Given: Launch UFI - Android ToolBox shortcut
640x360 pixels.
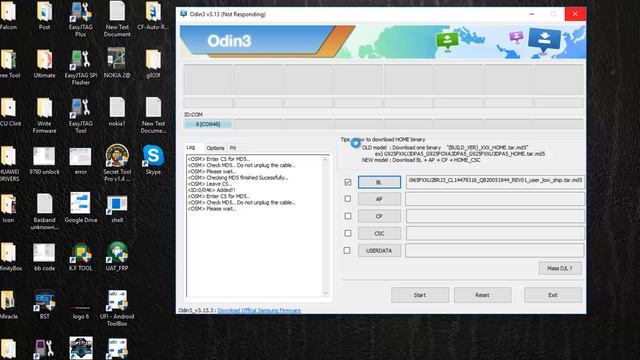Looking at the screenshot, I should point(117,308).
